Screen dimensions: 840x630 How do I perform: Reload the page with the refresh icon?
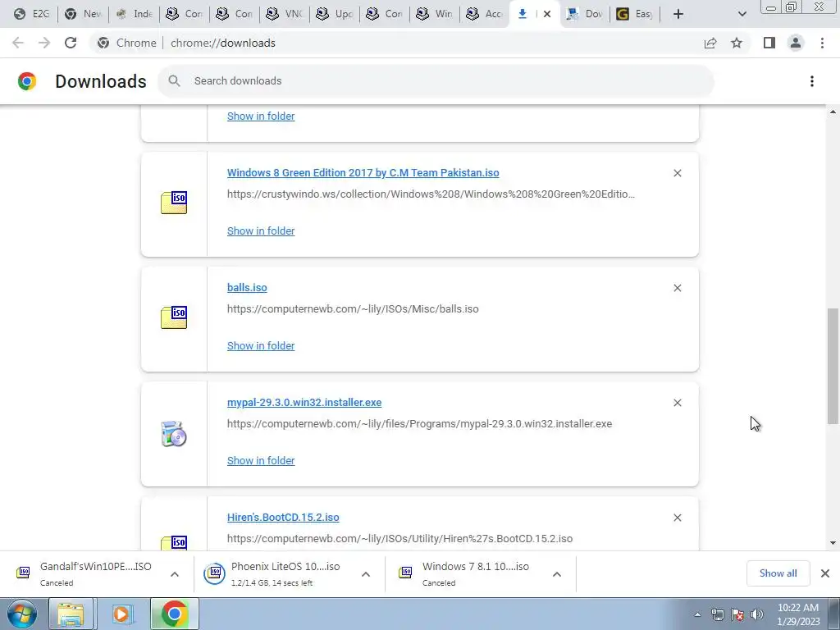tap(71, 43)
